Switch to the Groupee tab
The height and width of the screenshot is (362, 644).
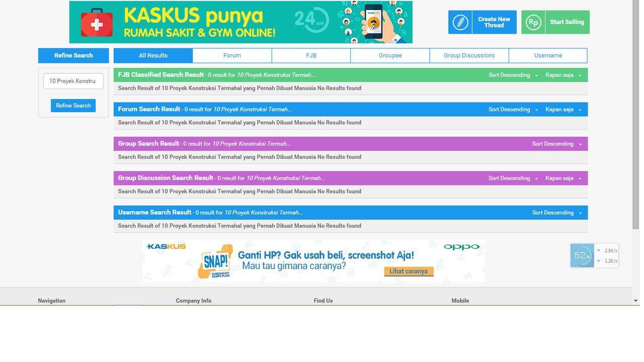pyautogui.click(x=390, y=55)
